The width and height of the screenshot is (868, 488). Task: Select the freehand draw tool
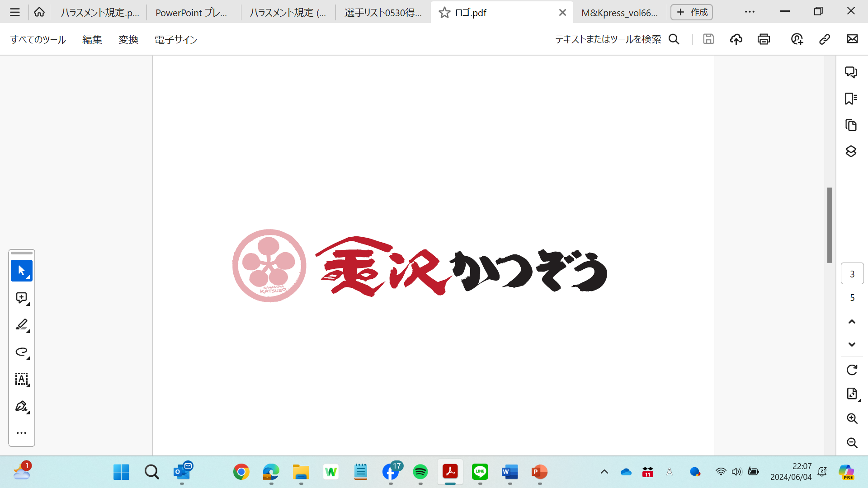pyautogui.click(x=22, y=352)
